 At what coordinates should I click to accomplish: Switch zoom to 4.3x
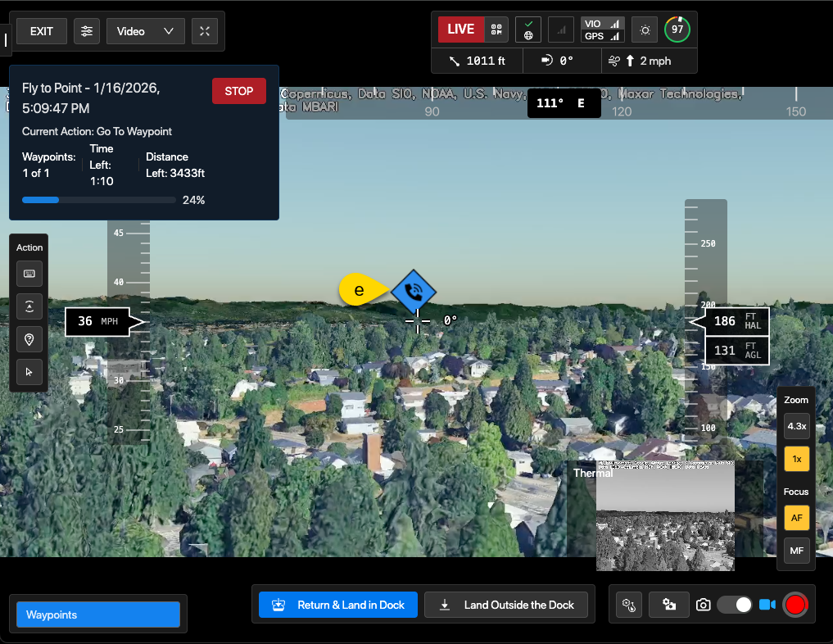796,426
